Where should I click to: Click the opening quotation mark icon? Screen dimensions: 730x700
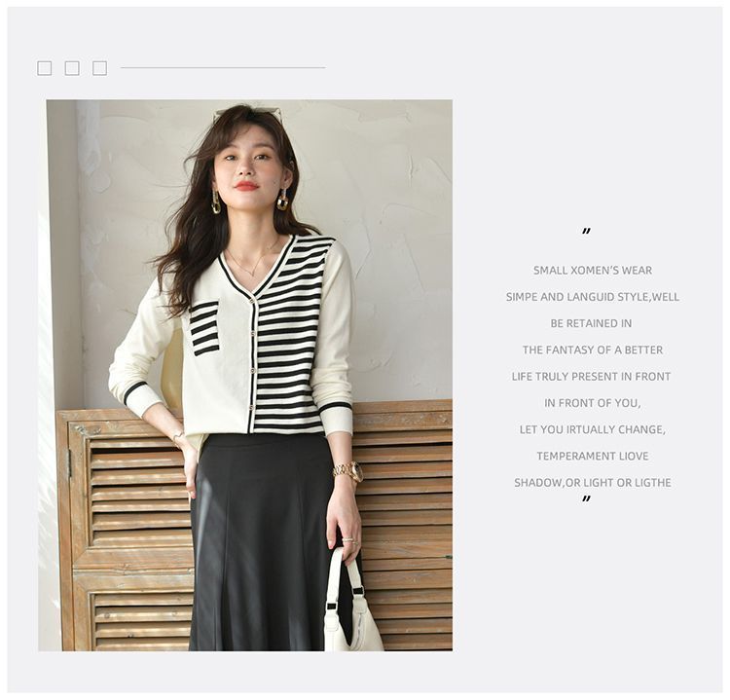click(x=586, y=232)
